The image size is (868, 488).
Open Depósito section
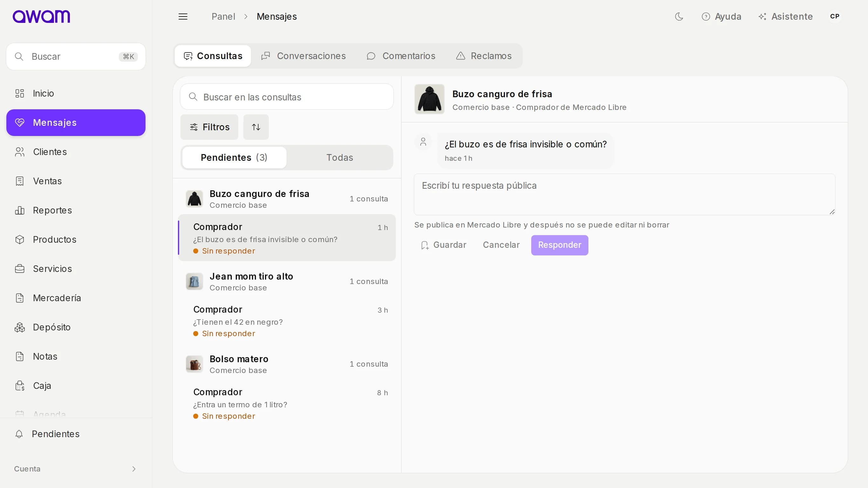pyautogui.click(x=76, y=327)
